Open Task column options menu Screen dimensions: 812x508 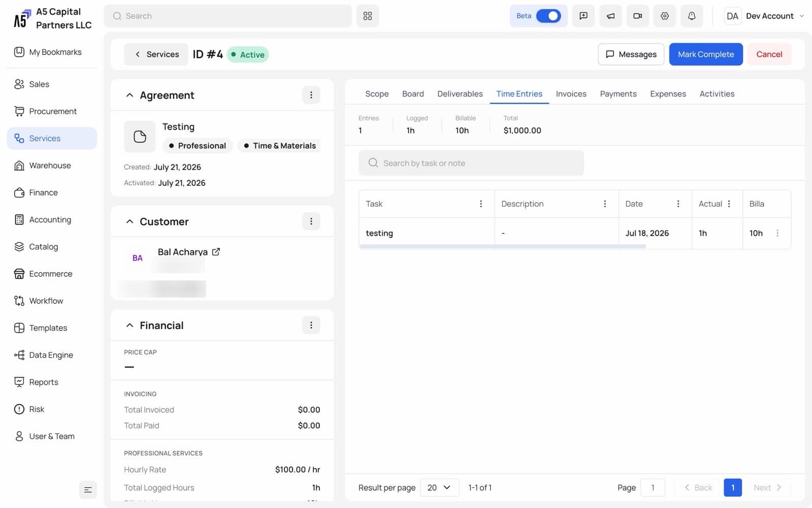coord(481,204)
